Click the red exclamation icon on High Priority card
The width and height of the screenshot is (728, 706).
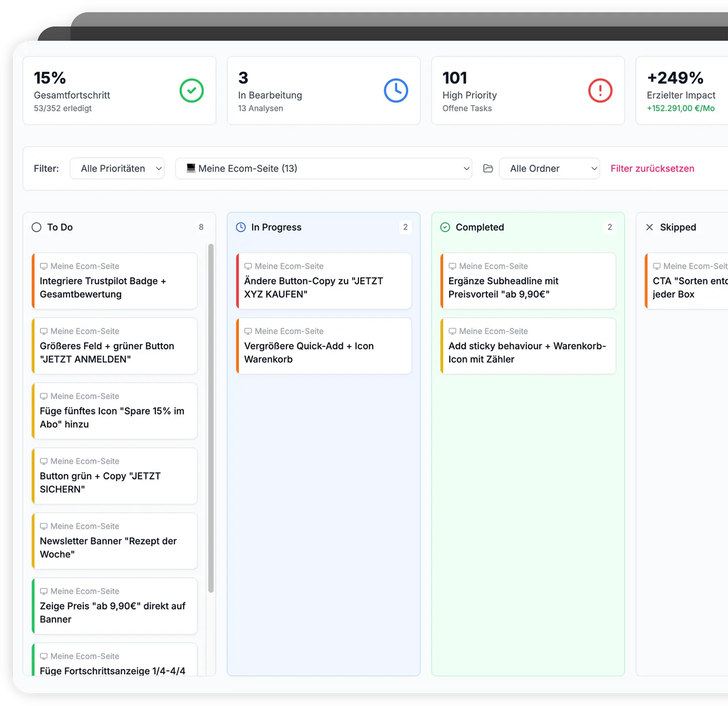coord(600,90)
